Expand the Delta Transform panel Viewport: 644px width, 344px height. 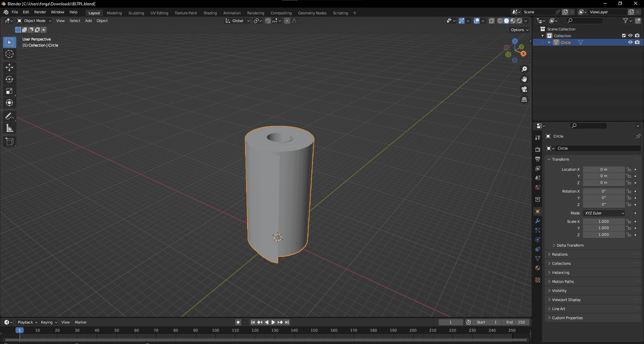tap(570, 245)
